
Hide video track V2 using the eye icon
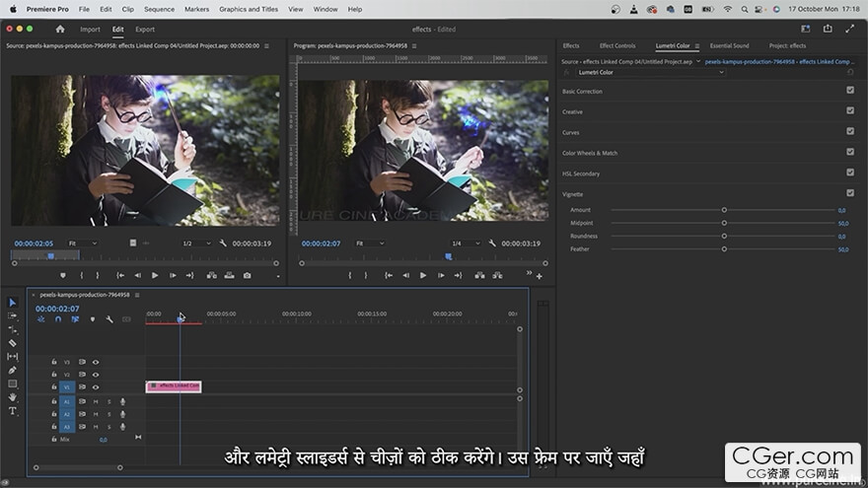click(96, 375)
